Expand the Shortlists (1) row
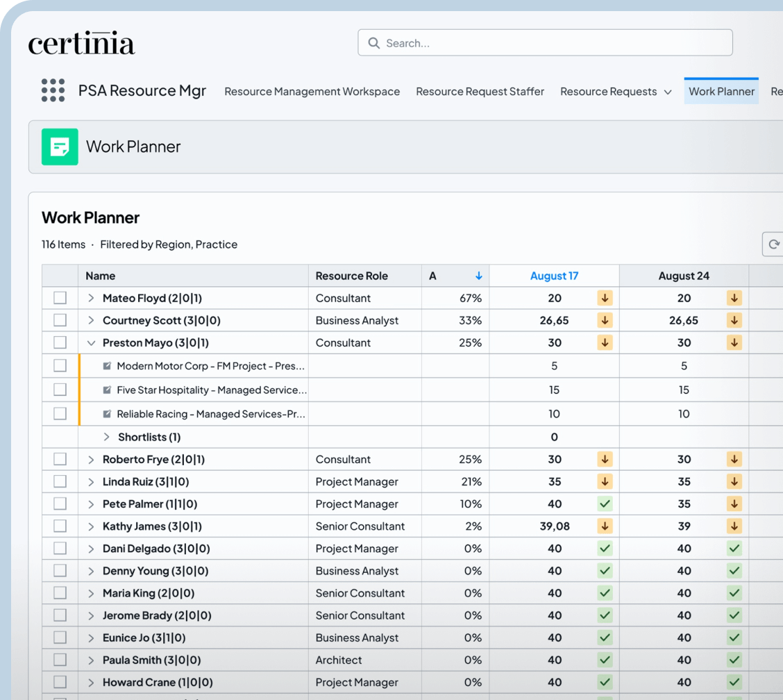 tap(106, 437)
